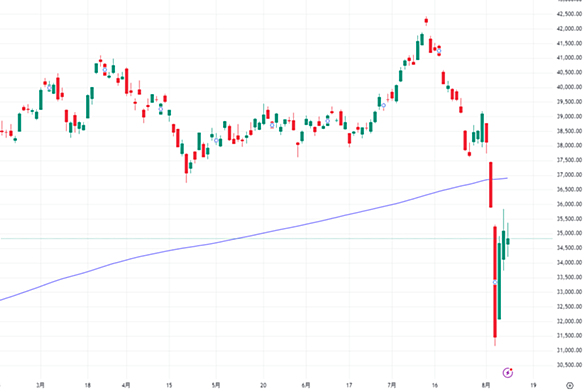The image size is (586, 391).
Task: Click the 4月 label on time axis
Action: click(126, 385)
